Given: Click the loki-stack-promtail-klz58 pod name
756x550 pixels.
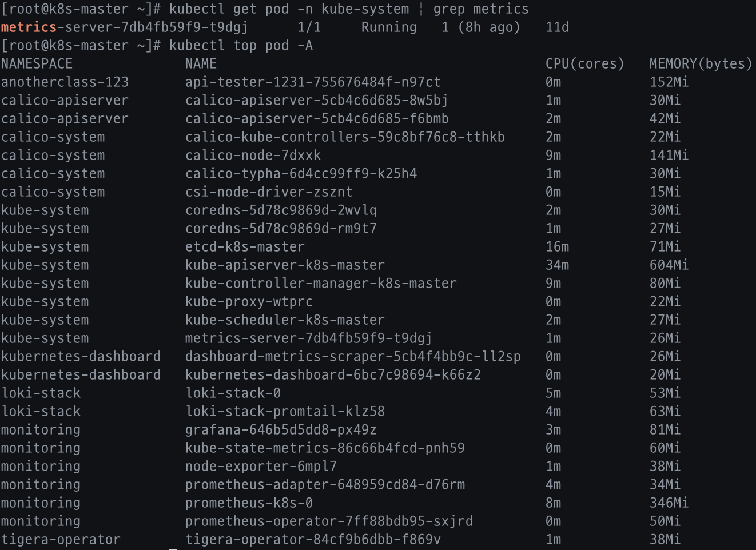Looking at the screenshot, I should pos(285,411).
